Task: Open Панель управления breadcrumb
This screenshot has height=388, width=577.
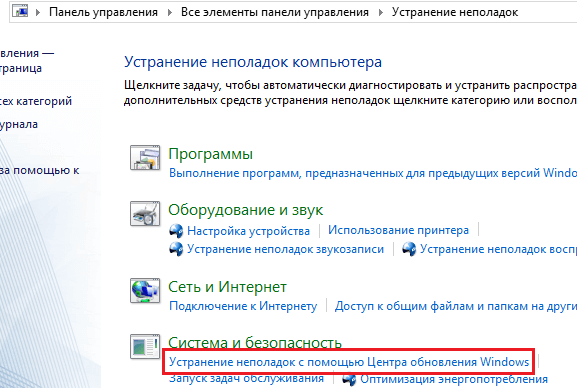Action: (103, 12)
